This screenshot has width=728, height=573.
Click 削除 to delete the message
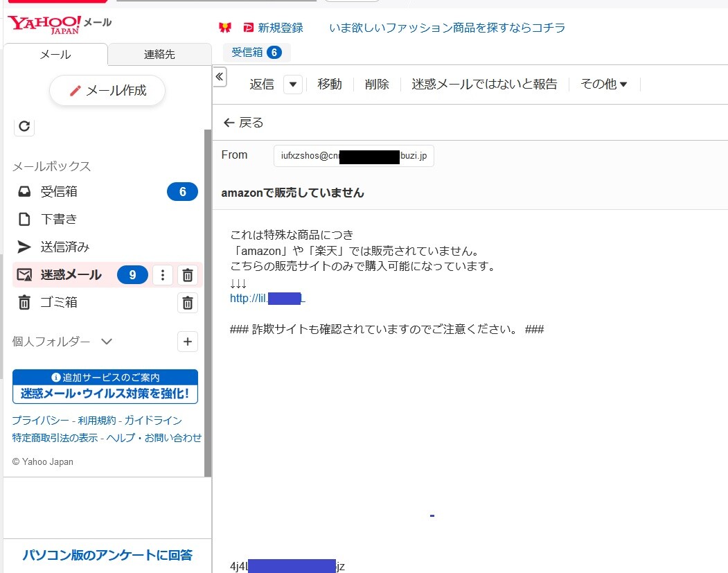[x=377, y=84]
